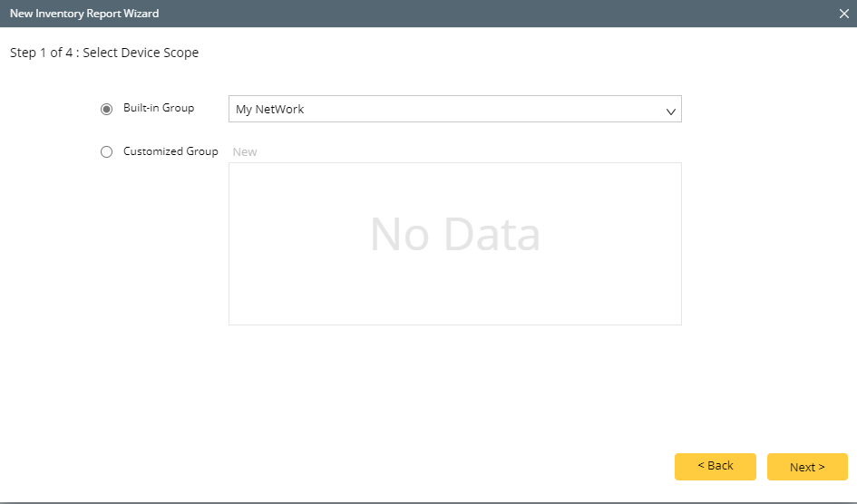Click the left angle bracket on the Back button

click(701, 465)
